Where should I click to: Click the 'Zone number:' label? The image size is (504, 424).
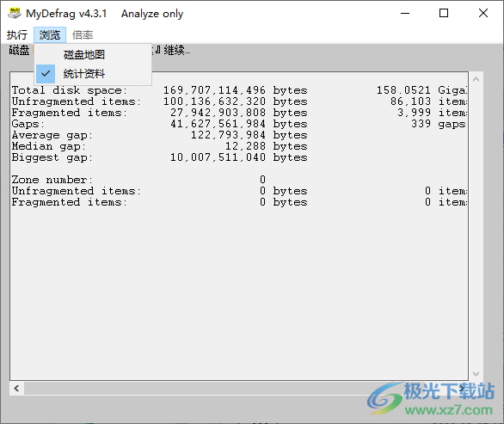pos(52,180)
